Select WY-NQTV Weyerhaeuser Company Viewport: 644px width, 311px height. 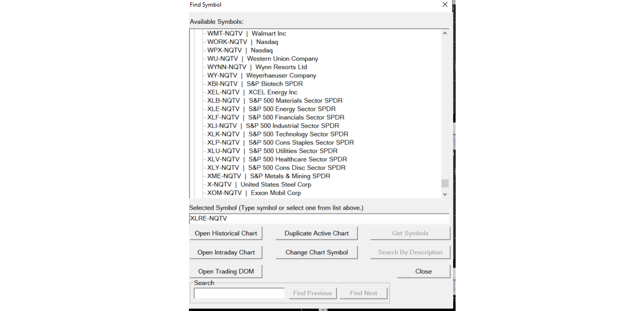261,75
